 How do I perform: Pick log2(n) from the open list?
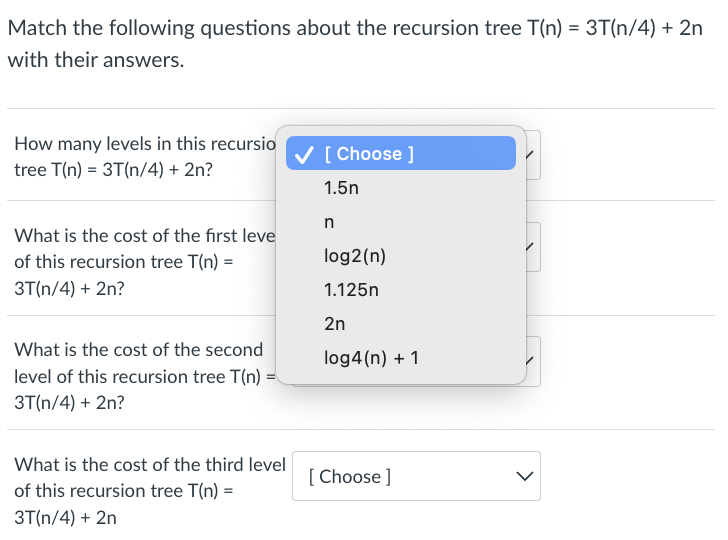(x=355, y=255)
